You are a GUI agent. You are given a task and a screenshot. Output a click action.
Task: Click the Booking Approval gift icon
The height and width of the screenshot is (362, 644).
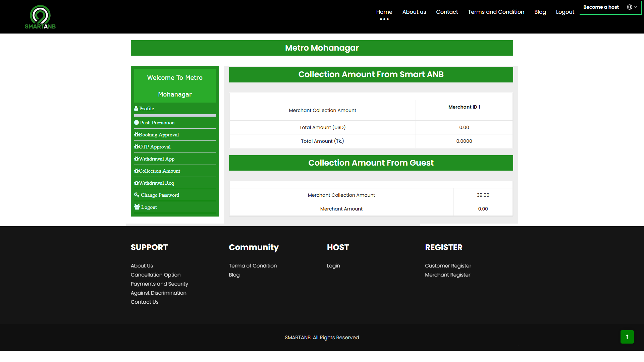click(137, 135)
